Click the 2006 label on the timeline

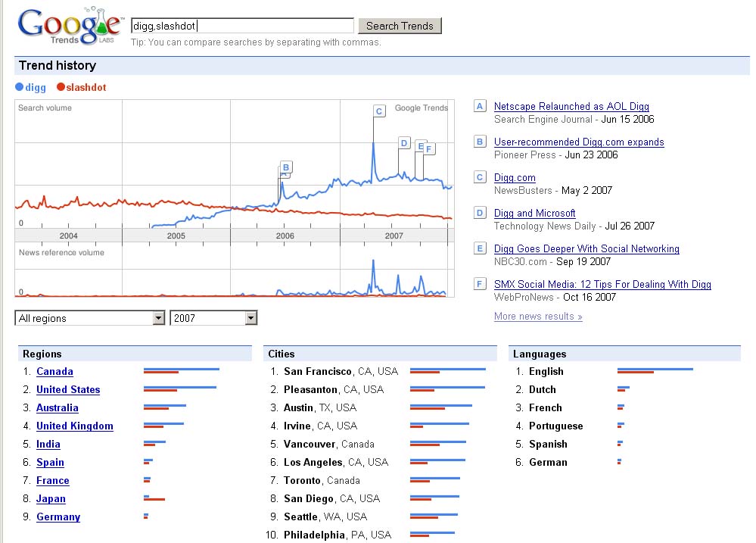tap(285, 236)
